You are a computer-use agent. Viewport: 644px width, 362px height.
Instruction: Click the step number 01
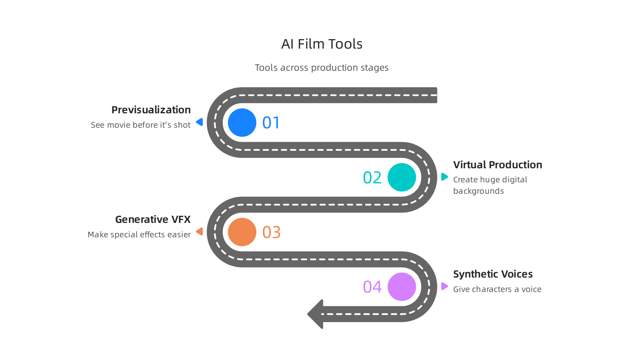pos(271,123)
